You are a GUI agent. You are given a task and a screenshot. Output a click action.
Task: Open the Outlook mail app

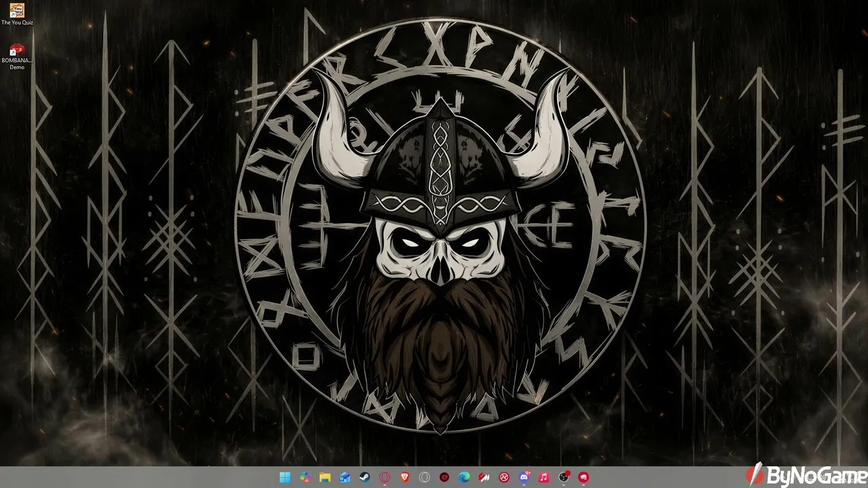click(345, 477)
